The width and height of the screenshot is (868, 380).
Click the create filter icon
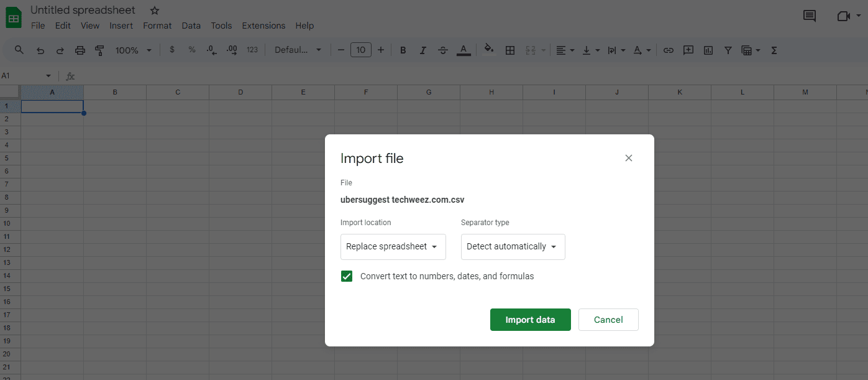pyautogui.click(x=728, y=50)
